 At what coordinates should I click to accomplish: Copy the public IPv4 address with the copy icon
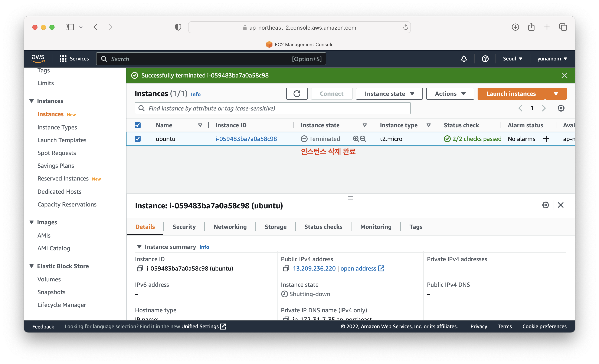pyautogui.click(x=286, y=268)
